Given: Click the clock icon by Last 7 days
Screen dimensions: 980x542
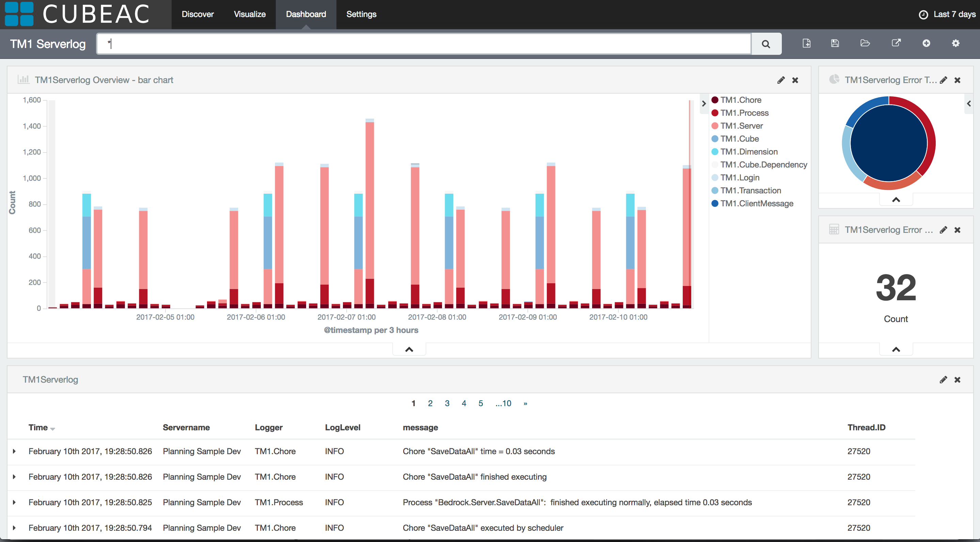Looking at the screenshot, I should coord(923,14).
